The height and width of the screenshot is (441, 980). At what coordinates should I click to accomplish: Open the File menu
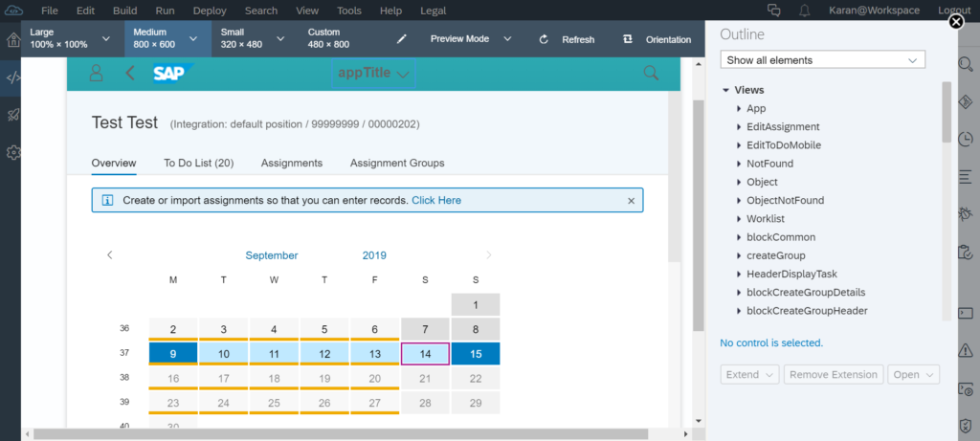(x=50, y=11)
